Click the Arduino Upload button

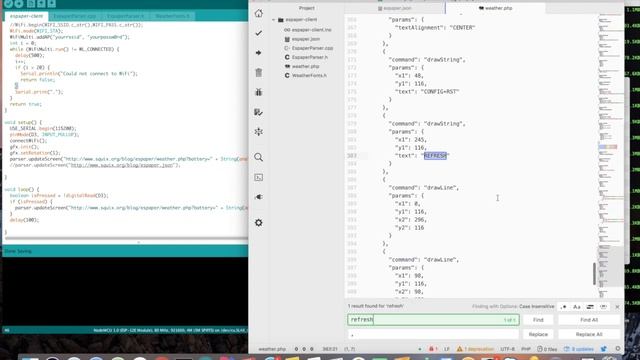18,4
